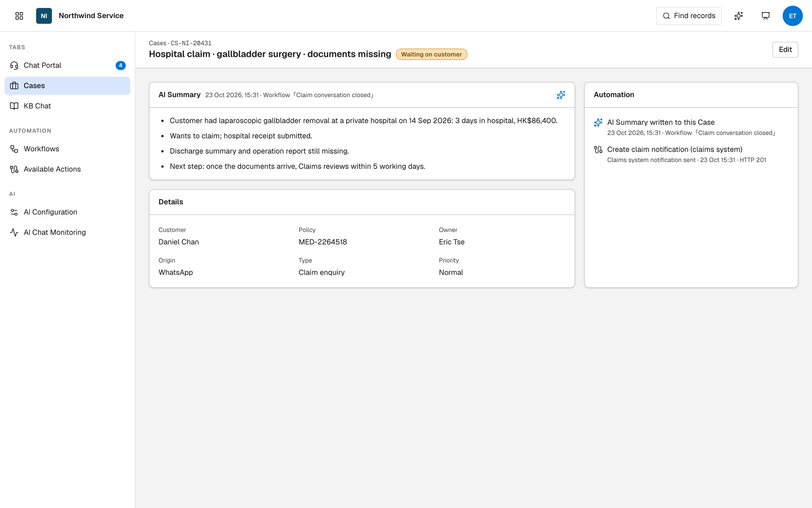Click the 'Next step' bullet about Claims review
The width and height of the screenshot is (812, 508).
coord(297,166)
